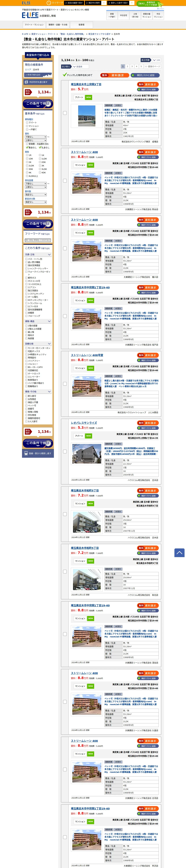Click the green checkmark bulk action icon
Screen dimensions: 186x868
pyautogui.click(x=64, y=75)
